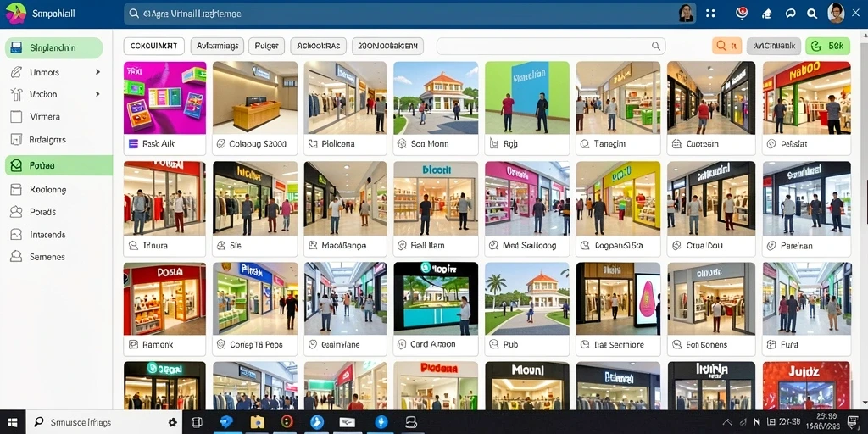868x434 pixels.
Task: Click the Med Ssilloong card label
Action: [x=529, y=245]
